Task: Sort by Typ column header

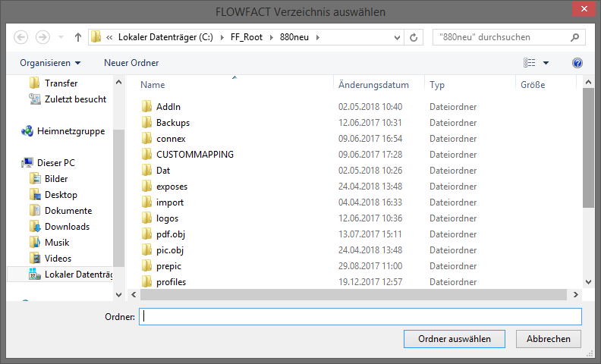Action: [436, 85]
